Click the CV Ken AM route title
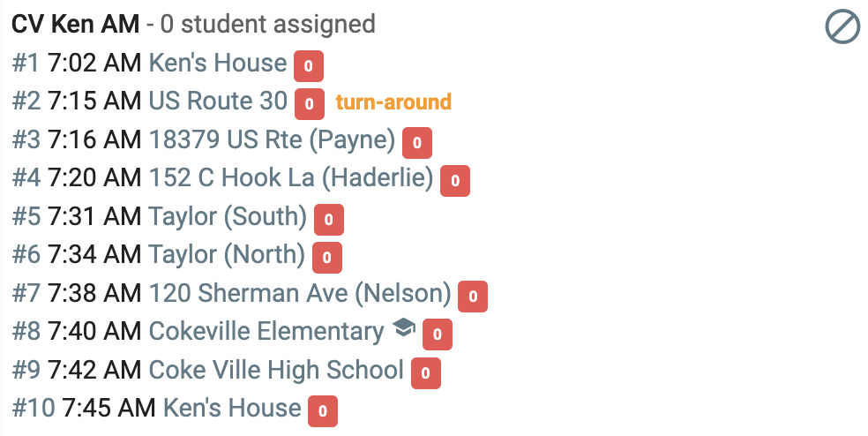Screen dimensions: 868x436 click(x=75, y=25)
